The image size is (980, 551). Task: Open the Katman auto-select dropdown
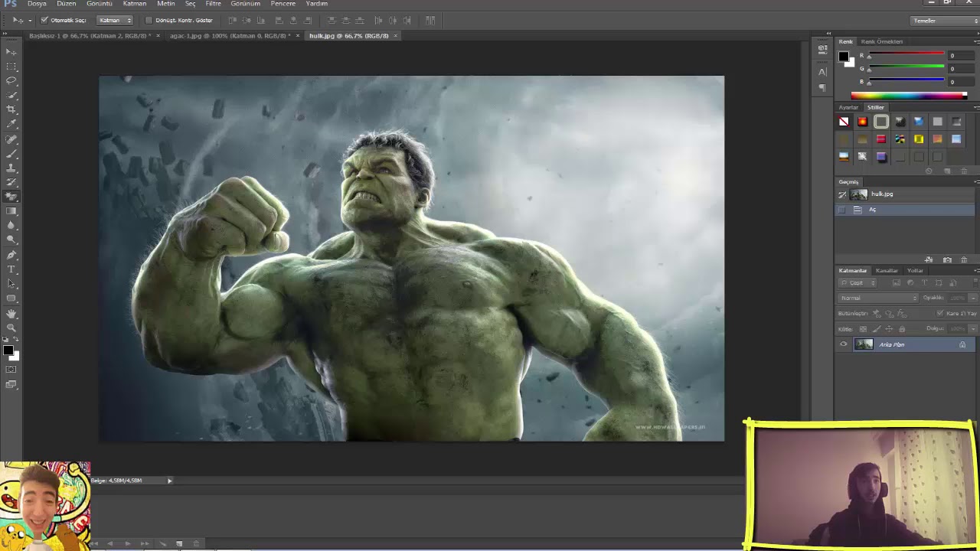(x=116, y=20)
